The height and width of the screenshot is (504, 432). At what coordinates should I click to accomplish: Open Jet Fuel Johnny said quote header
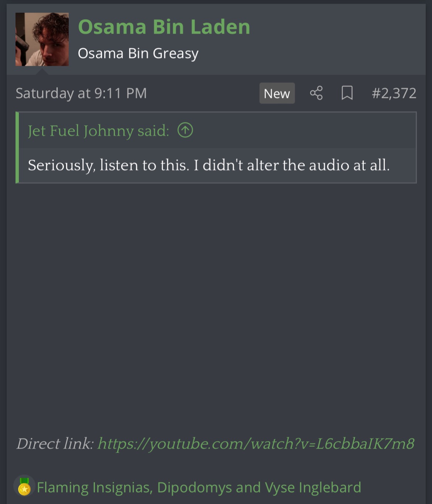[99, 131]
